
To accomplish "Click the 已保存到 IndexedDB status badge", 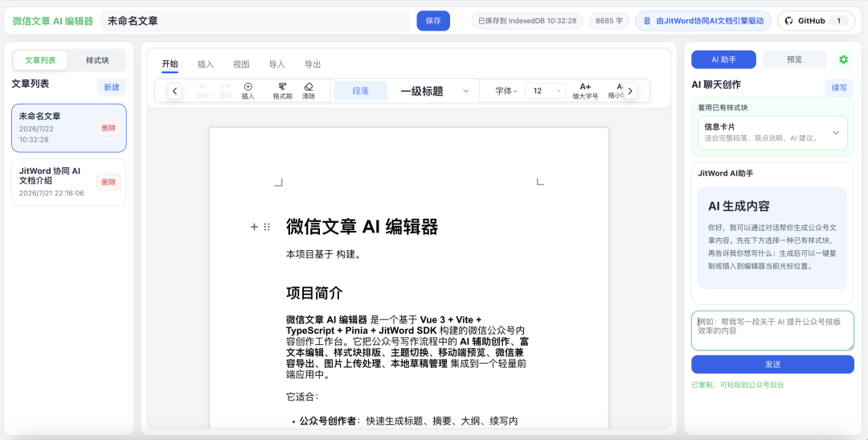I will tap(527, 21).
